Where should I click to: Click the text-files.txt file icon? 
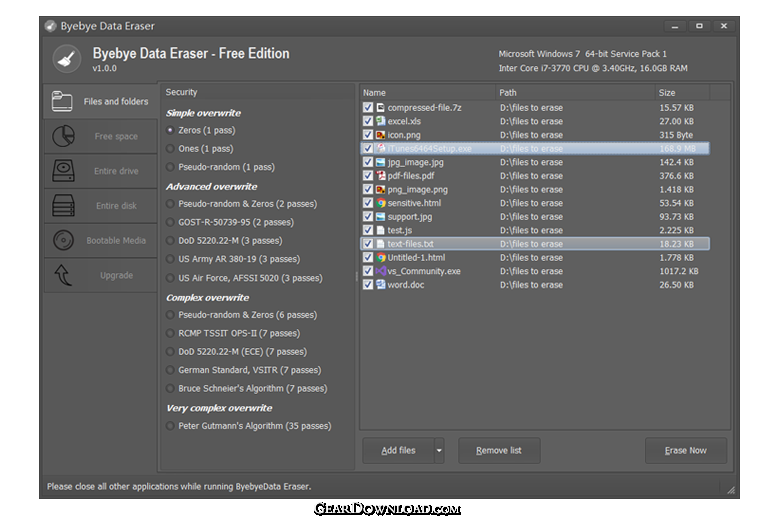click(381, 244)
